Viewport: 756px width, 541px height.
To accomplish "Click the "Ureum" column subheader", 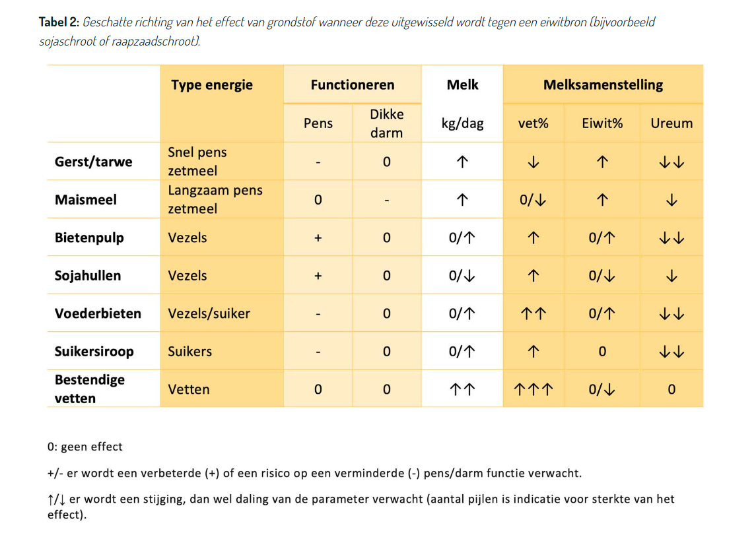I will click(671, 123).
